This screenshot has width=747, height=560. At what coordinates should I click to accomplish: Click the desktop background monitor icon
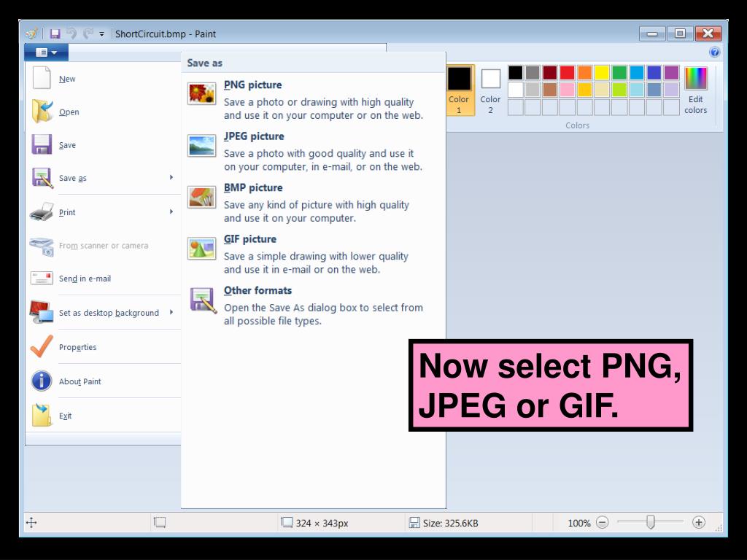(42, 312)
